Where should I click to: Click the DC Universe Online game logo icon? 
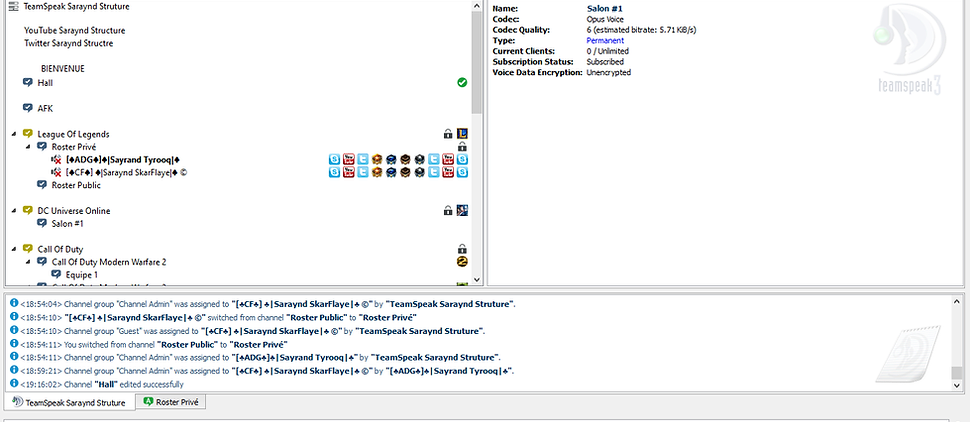(x=462, y=210)
